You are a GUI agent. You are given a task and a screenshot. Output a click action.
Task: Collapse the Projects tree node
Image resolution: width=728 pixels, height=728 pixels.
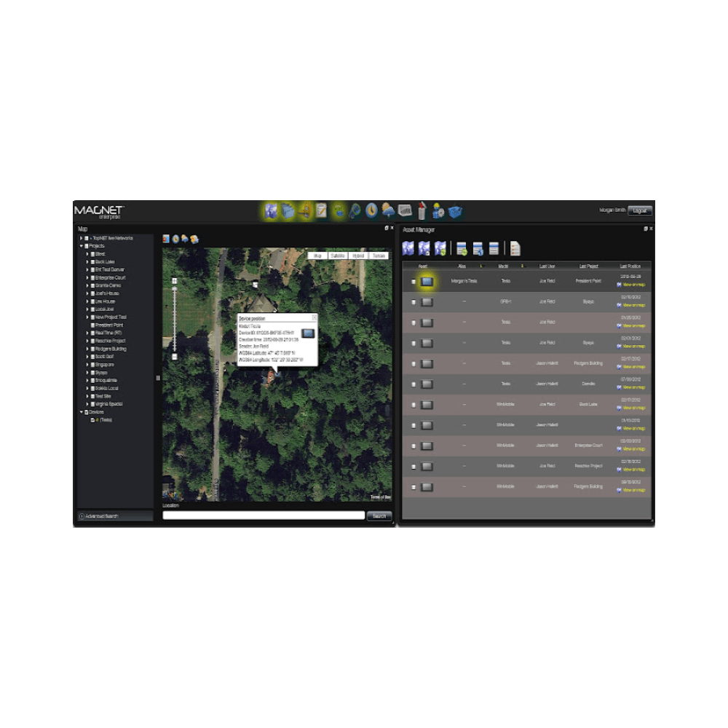point(82,246)
